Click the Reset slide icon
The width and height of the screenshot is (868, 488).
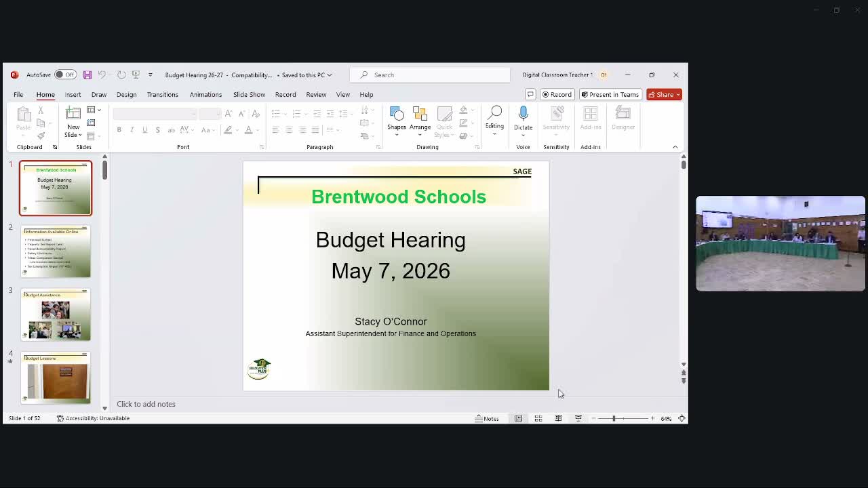click(92, 123)
